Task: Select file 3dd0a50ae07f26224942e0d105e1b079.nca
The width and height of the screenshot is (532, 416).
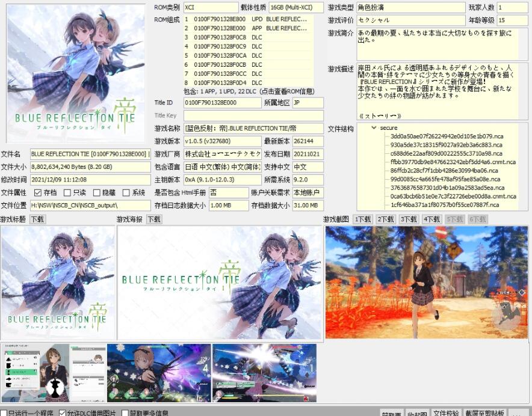Action: coord(447,136)
